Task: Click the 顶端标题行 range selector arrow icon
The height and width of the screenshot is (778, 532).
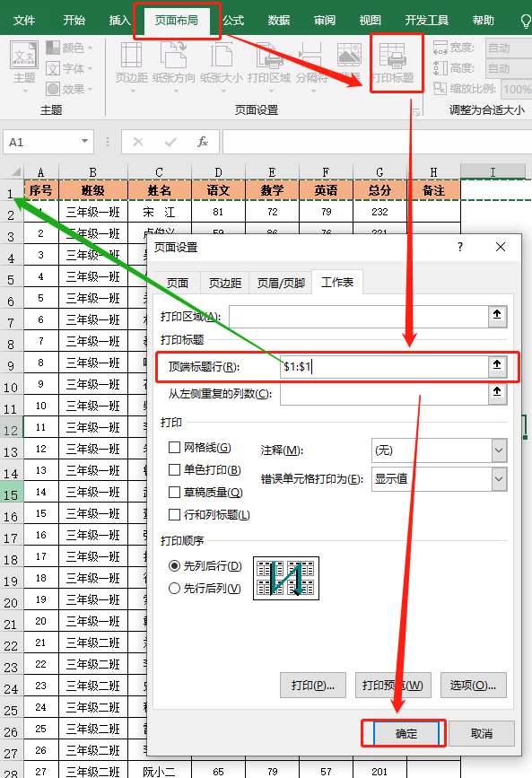Action: (x=497, y=365)
